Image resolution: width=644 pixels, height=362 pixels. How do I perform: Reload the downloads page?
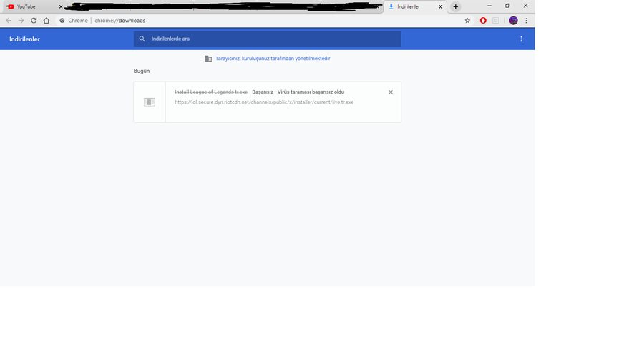pos(34,21)
